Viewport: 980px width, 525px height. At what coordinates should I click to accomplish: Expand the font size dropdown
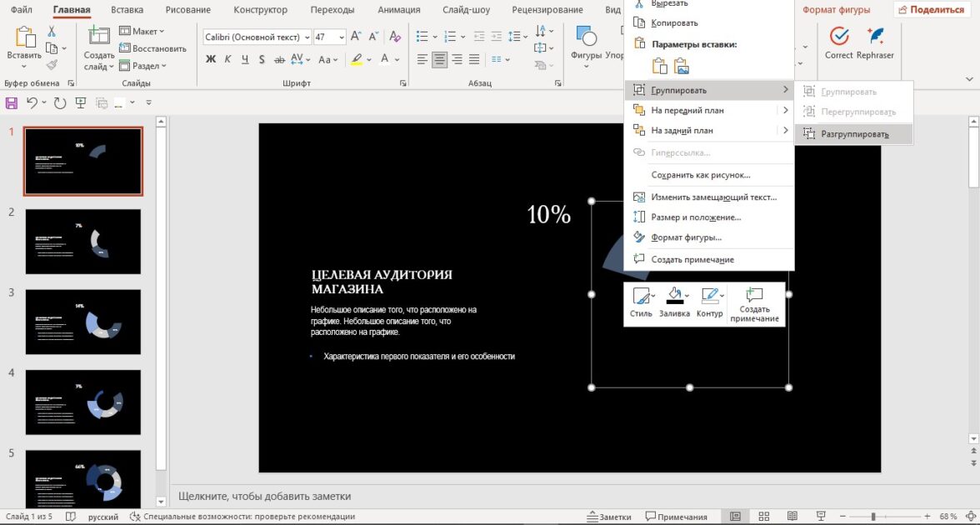(x=342, y=37)
